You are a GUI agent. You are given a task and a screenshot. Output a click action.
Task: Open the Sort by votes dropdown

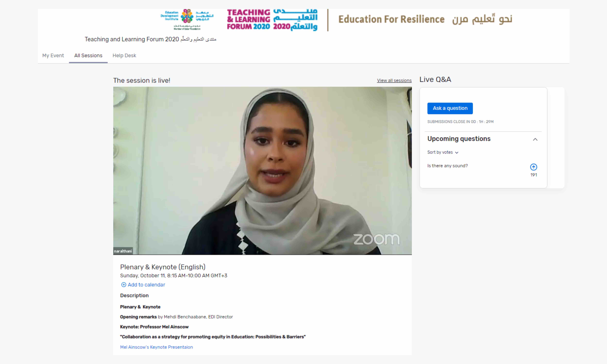[443, 152]
